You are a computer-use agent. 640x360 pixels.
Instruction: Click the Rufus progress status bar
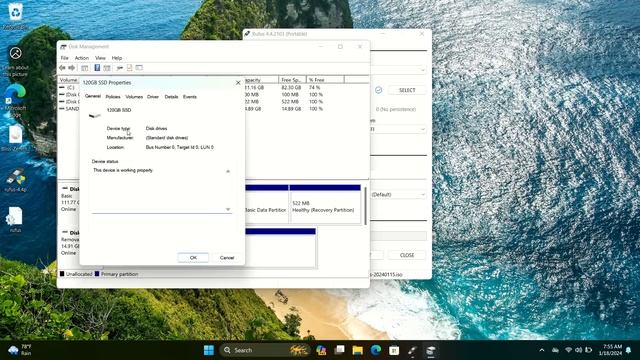[x=398, y=236]
